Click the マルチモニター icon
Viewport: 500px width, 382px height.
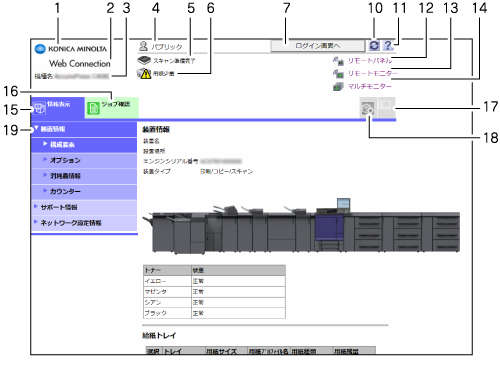pos(338,86)
